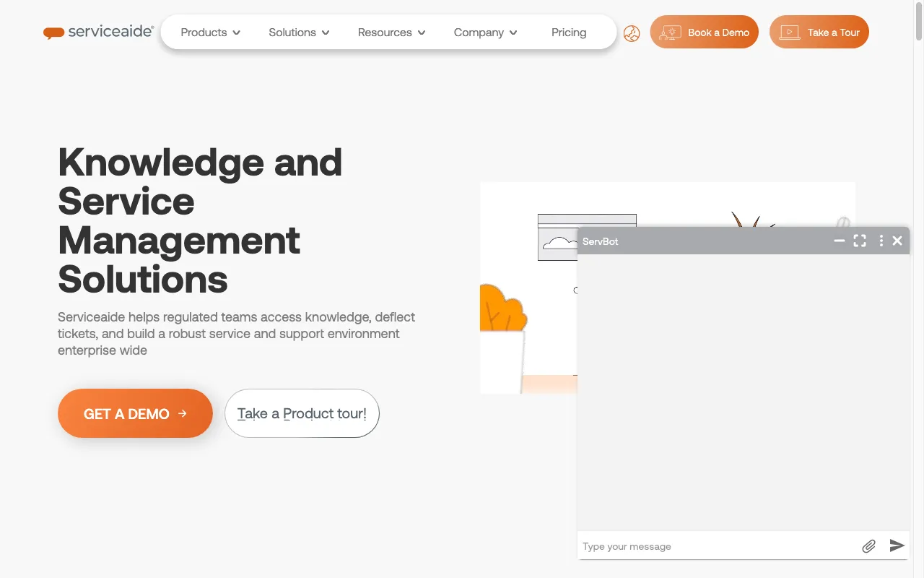This screenshot has width=924, height=578.
Task: Send the chat message arrow icon
Action: pos(897,545)
